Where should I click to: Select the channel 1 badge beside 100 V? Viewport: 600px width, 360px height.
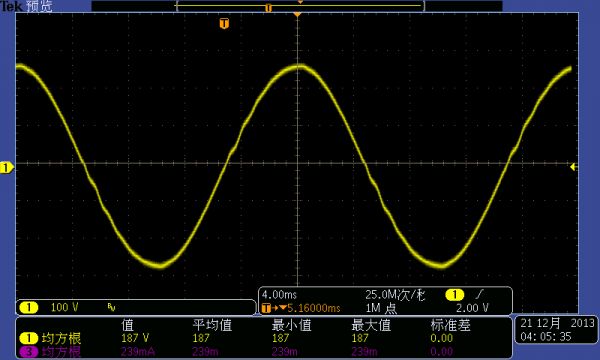point(29,307)
